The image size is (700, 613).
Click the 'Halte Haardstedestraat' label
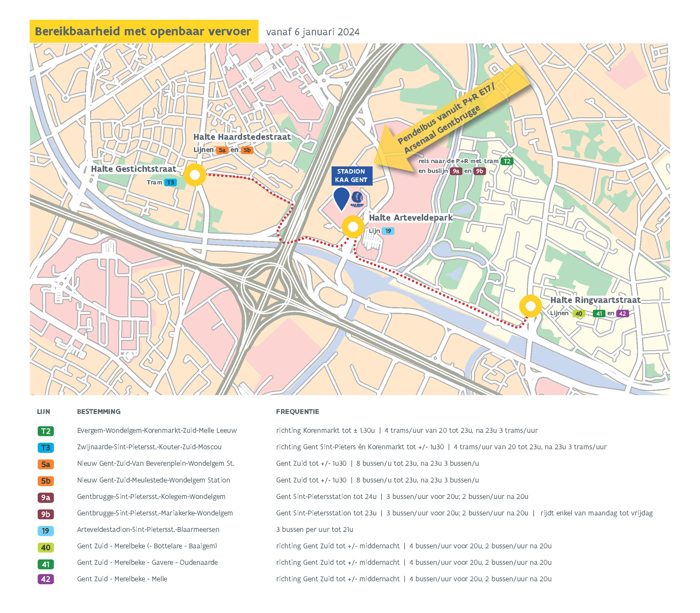click(x=242, y=137)
